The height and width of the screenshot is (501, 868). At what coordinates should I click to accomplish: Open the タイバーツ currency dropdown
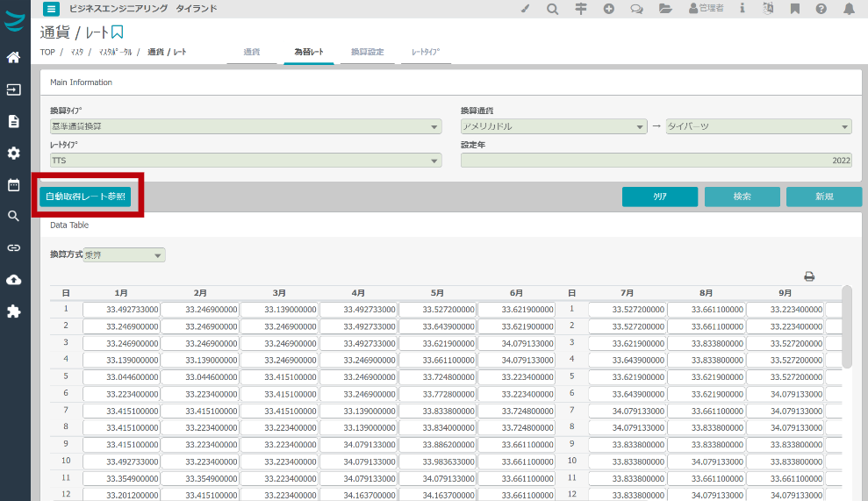(758, 126)
